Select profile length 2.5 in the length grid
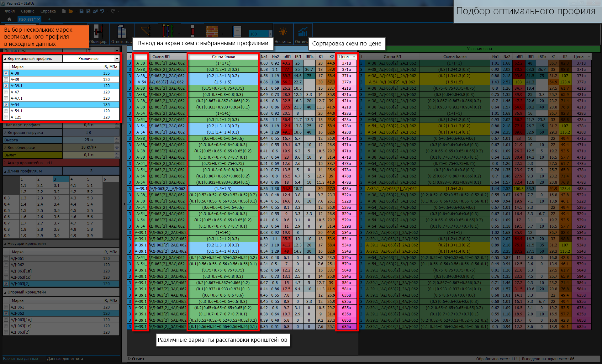This screenshot has width=602, height=364. (x=45, y=210)
